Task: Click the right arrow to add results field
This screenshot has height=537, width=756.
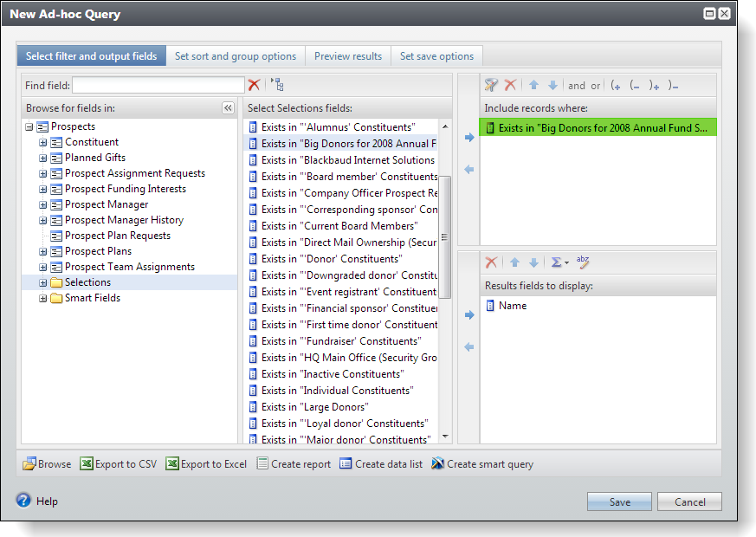Action: coord(469,315)
